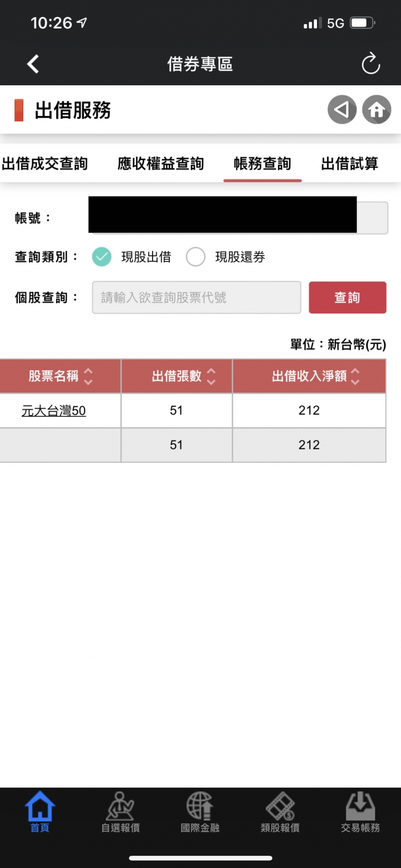Switch to 出借成交查詢 tab
Image resolution: width=401 pixels, height=868 pixels.
pyautogui.click(x=45, y=164)
